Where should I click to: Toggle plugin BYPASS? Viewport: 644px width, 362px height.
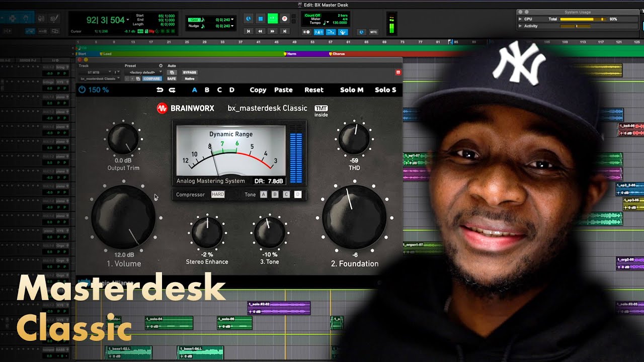(189, 72)
